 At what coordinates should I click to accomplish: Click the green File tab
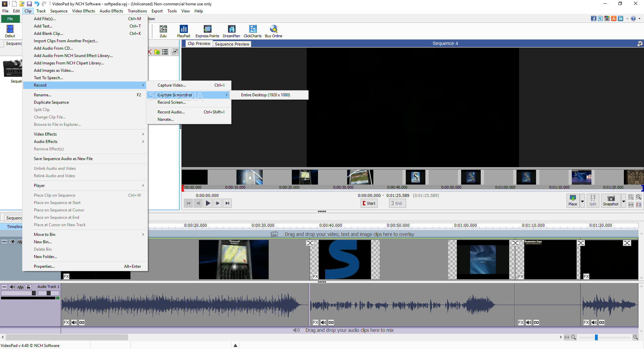point(10,19)
